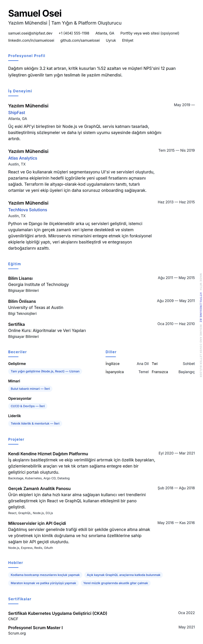Click the Kendi Kendine Hizmet Dağıtım Platformu title
The width and height of the screenshot is (203, 644).
48,454
